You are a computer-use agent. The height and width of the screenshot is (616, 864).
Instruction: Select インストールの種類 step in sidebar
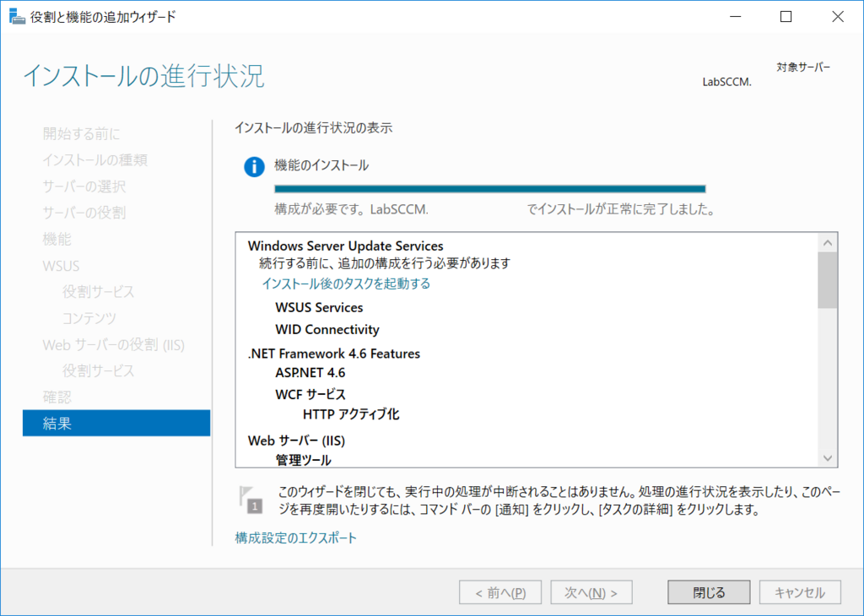pos(95,159)
